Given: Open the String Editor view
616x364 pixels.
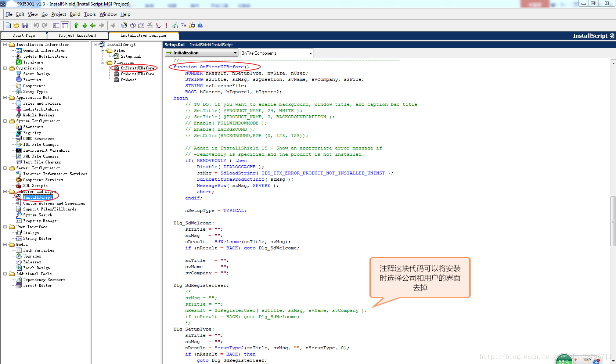Looking at the screenshot, I should pyautogui.click(x=37, y=238).
